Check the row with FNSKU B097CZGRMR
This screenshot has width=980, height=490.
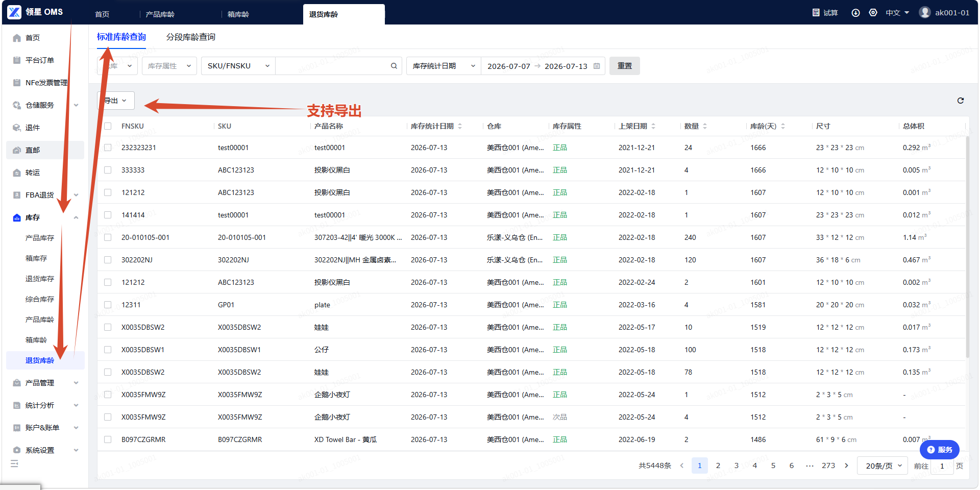coord(108,439)
